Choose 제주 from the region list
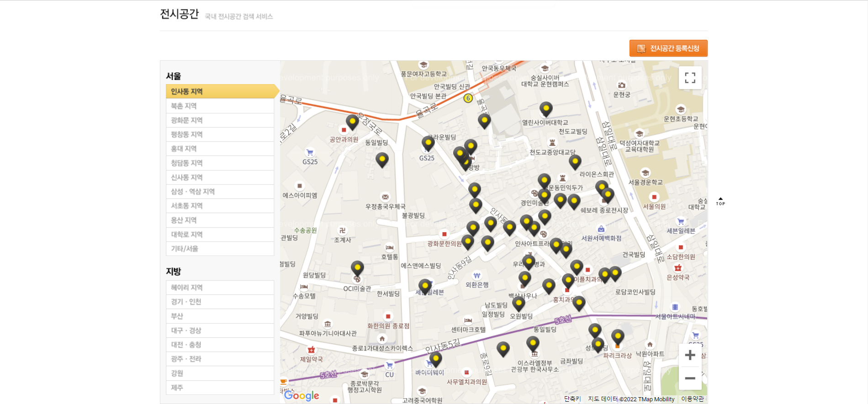 tap(220, 388)
